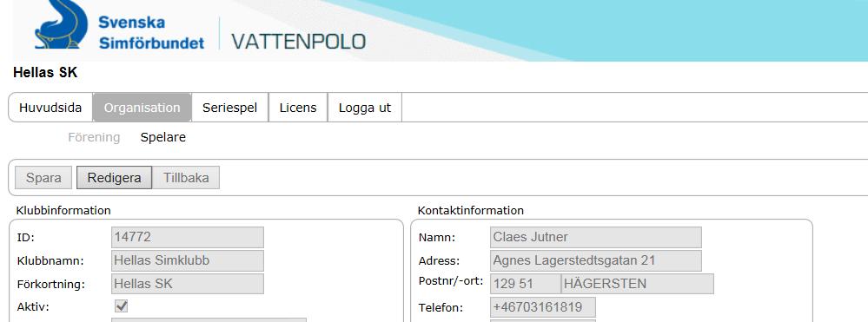Open the Förening submenu item
The height and width of the screenshot is (322, 868).
pos(94,137)
